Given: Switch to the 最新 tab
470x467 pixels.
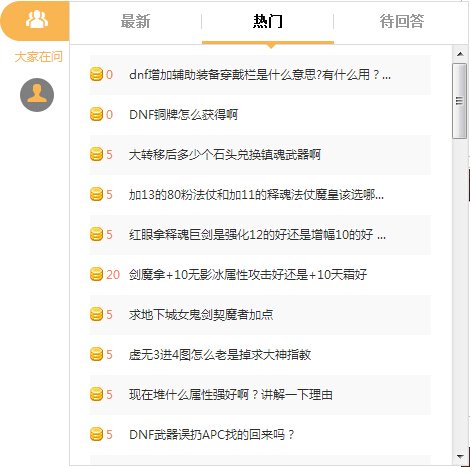Looking at the screenshot, I should [x=135, y=21].
